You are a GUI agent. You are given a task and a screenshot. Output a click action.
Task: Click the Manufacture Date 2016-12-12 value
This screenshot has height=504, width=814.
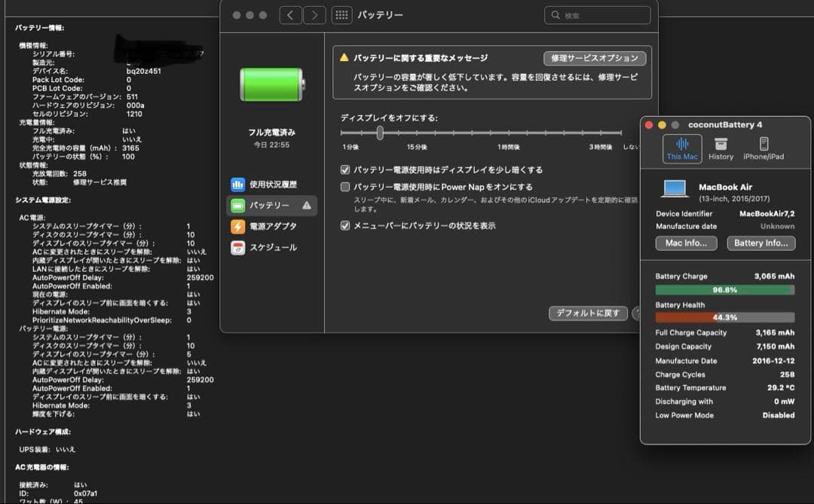point(773,361)
